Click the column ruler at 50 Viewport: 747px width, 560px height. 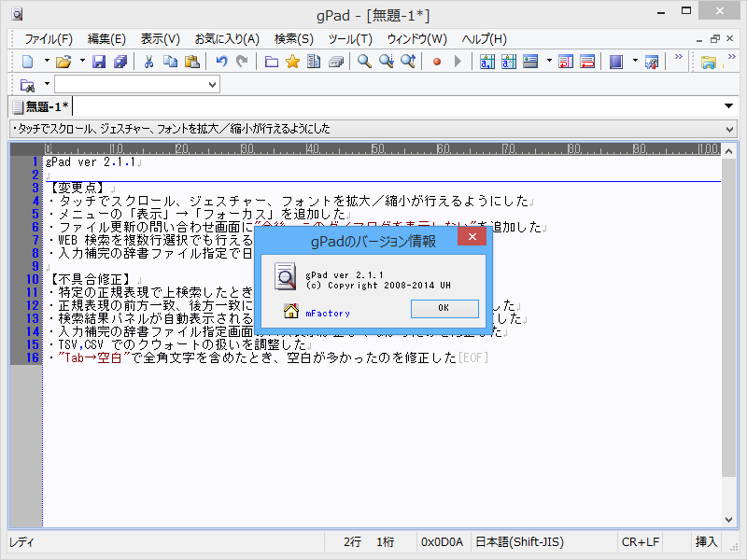pos(378,149)
